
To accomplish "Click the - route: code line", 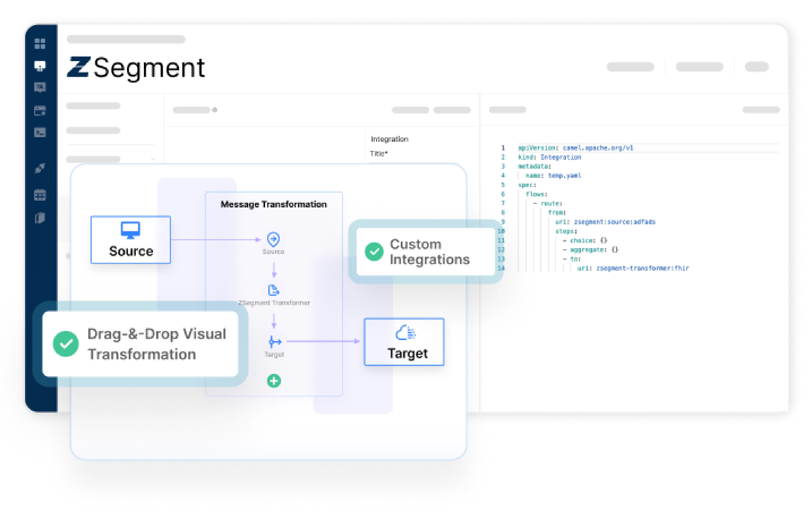I will tap(548, 204).
